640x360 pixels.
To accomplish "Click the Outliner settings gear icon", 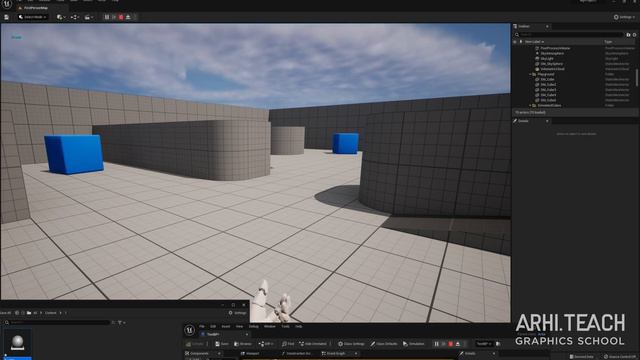I will [x=634, y=35].
